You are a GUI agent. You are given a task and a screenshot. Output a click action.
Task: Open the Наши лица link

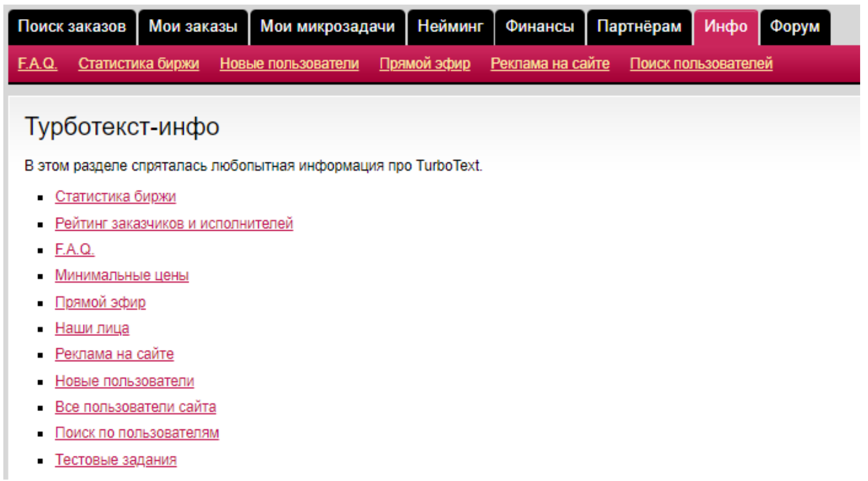click(92, 328)
